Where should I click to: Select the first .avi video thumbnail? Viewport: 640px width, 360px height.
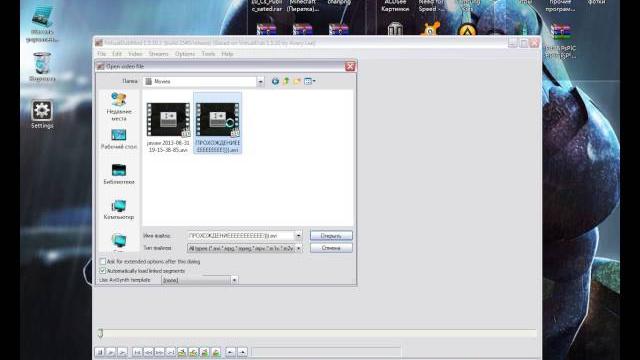pos(168,127)
